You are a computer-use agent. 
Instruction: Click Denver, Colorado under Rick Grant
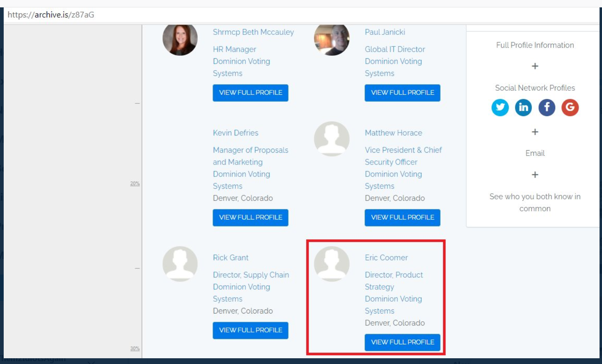(243, 311)
